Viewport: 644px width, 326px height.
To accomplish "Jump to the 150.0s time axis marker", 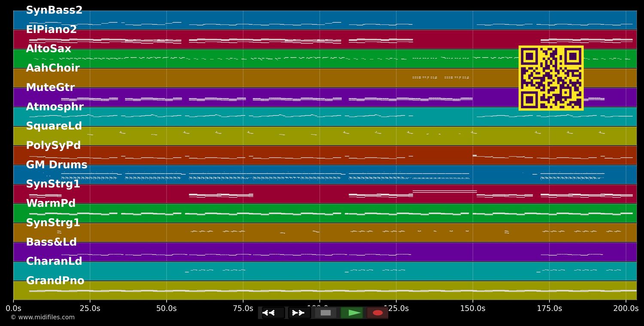I will pos(473,308).
